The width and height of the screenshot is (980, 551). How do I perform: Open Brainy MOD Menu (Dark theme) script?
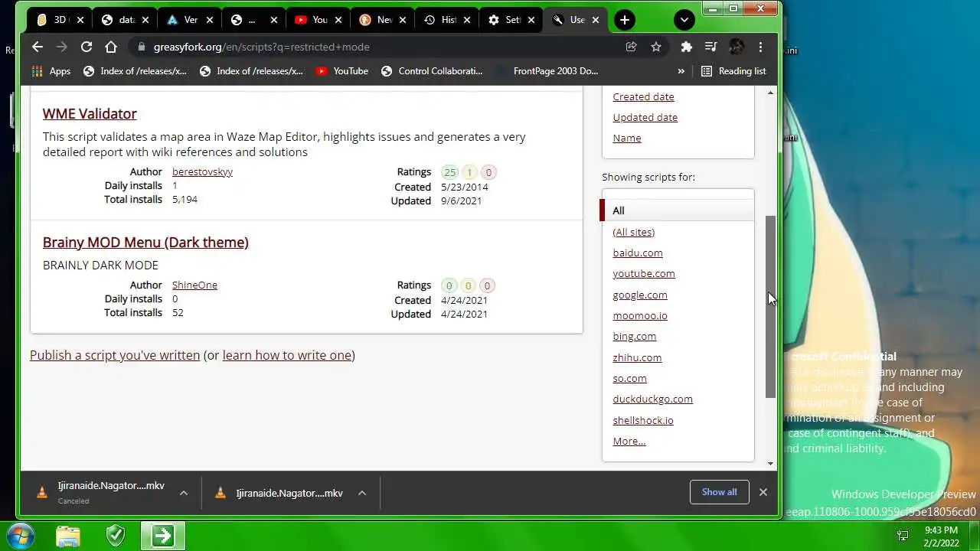(x=145, y=242)
